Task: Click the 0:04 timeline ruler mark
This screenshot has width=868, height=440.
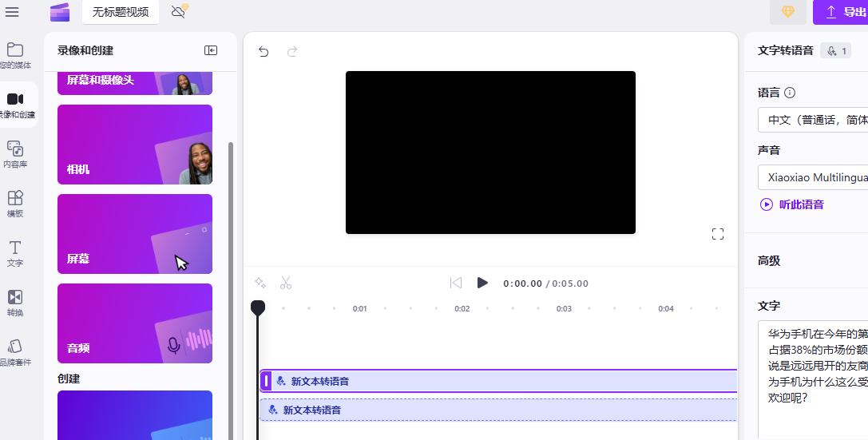Action: point(665,308)
